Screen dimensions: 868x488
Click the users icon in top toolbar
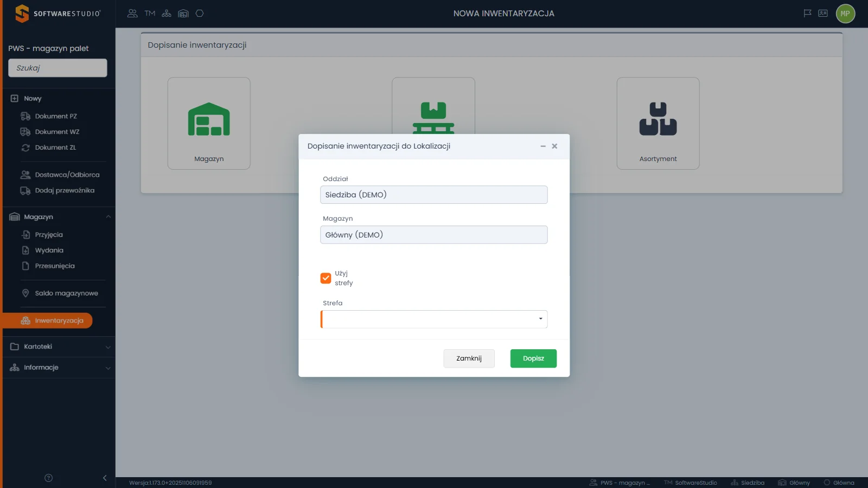(x=132, y=14)
